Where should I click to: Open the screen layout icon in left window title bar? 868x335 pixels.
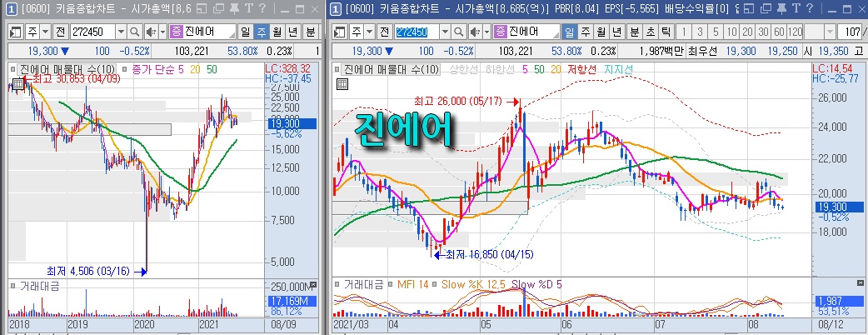coord(202,9)
